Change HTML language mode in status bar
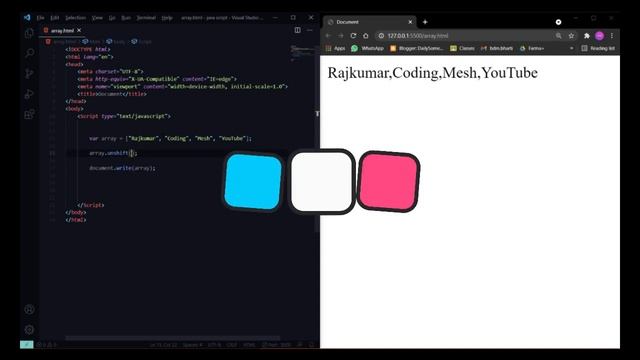640x360 pixels. pyautogui.click(x=249, y=345)
